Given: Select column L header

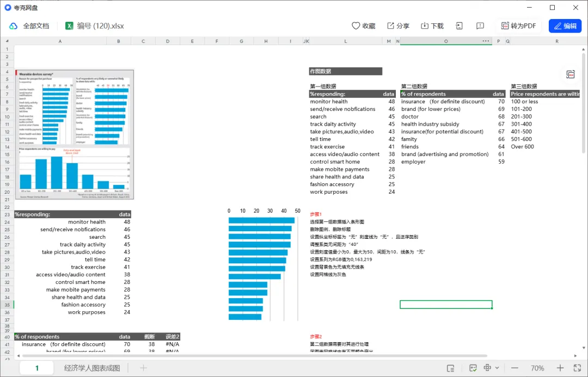Looking at the screenshot, I should [x=345, y=41].
